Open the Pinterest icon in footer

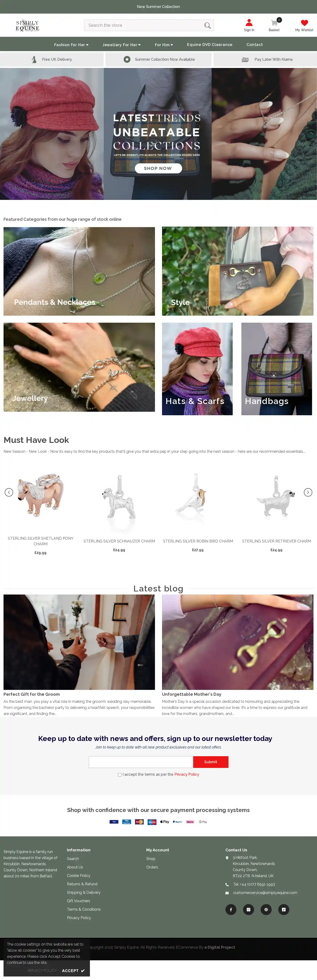click(266, 910)
